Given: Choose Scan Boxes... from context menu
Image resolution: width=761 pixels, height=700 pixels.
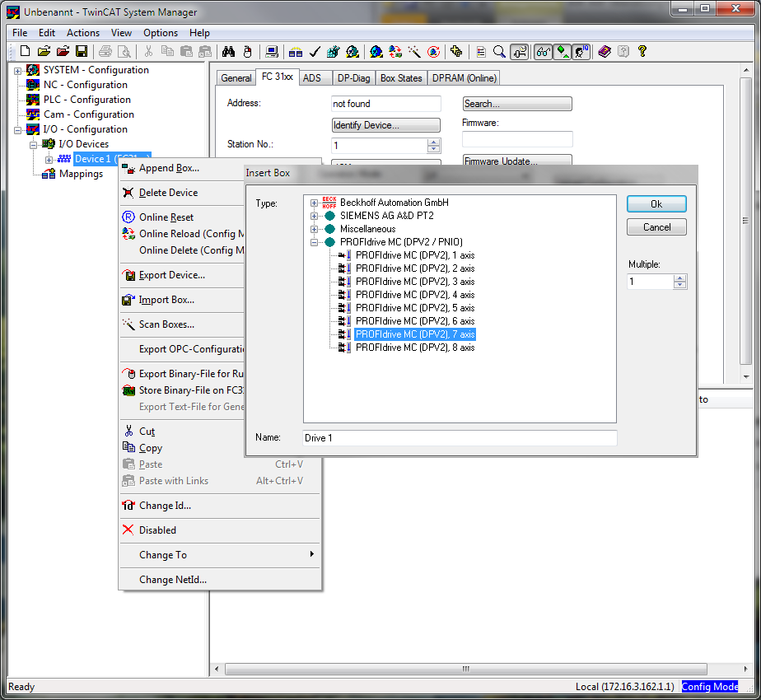Looking at the screenshot, I should click(x=182, y=324).
